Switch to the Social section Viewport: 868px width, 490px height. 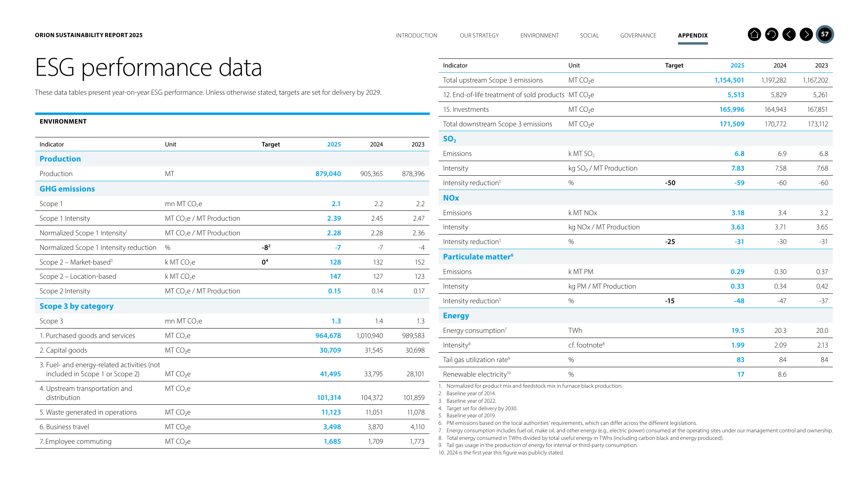click(589, 36)
